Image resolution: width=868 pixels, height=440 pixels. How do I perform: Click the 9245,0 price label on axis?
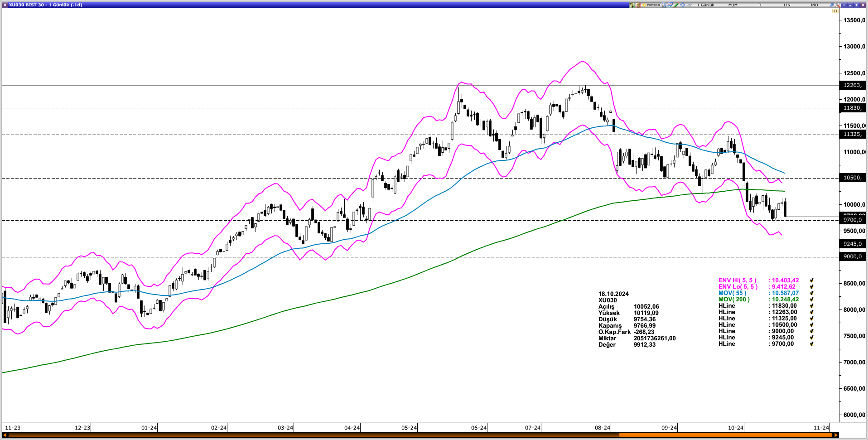(853, 244)
